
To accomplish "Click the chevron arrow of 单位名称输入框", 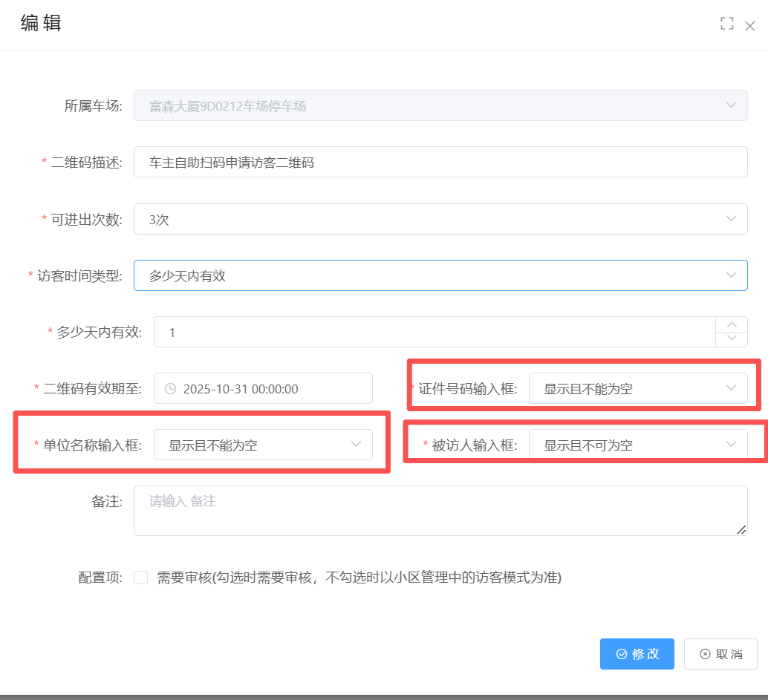I will click(356, 444).
